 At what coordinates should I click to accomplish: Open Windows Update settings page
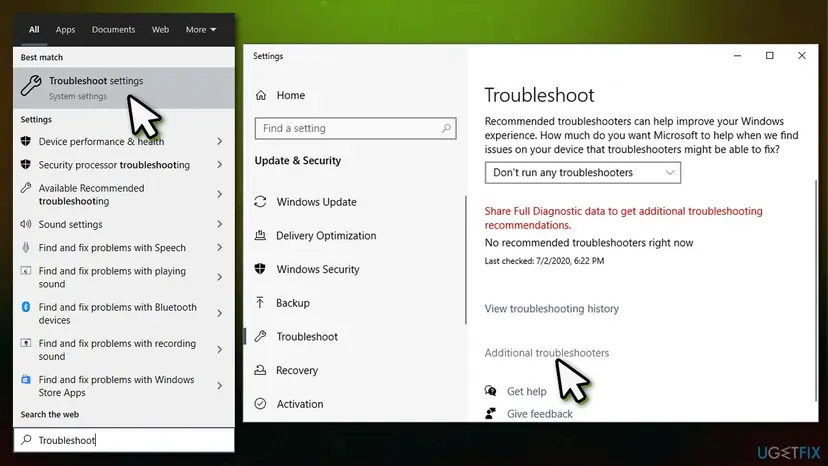tap(317, 202)
